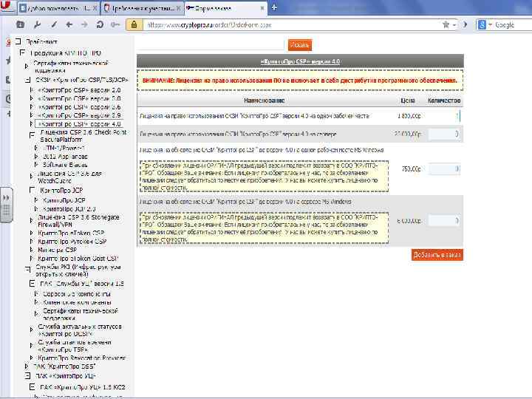
Task: Collapse the Службы PKI node
Action: (28, 270)
